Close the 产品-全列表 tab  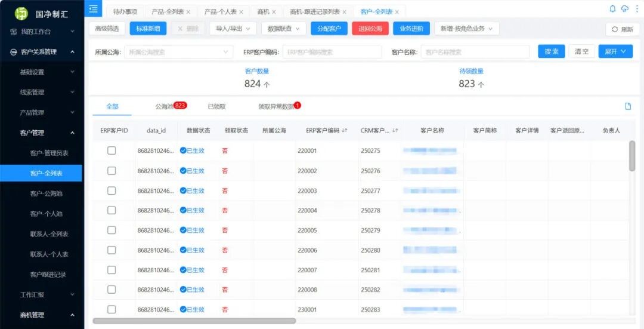click(188, 12)
